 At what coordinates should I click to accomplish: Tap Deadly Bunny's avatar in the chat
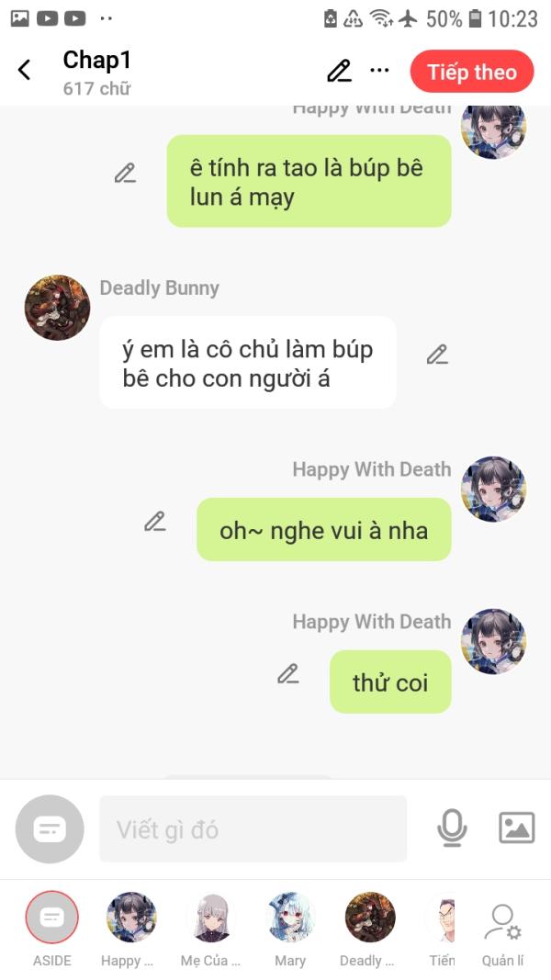pos(57,308)
